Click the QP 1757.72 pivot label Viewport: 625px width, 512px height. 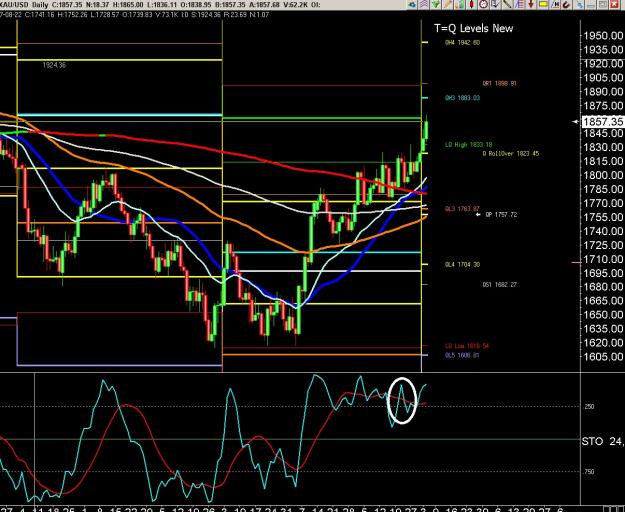pos(501,215)
